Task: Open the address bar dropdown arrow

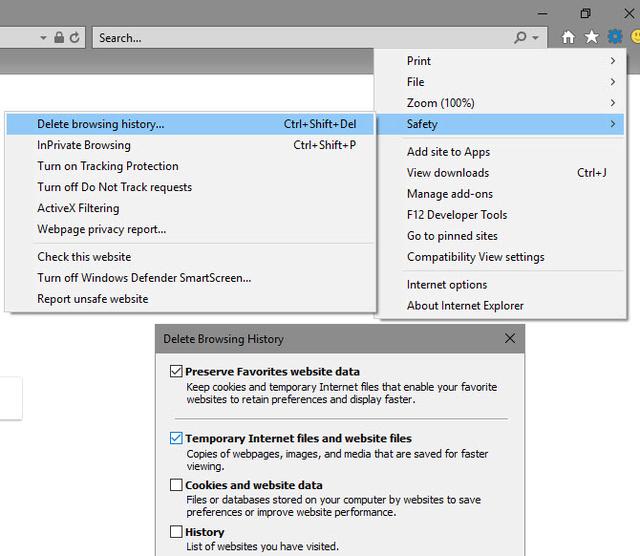Action: [43, 38]
